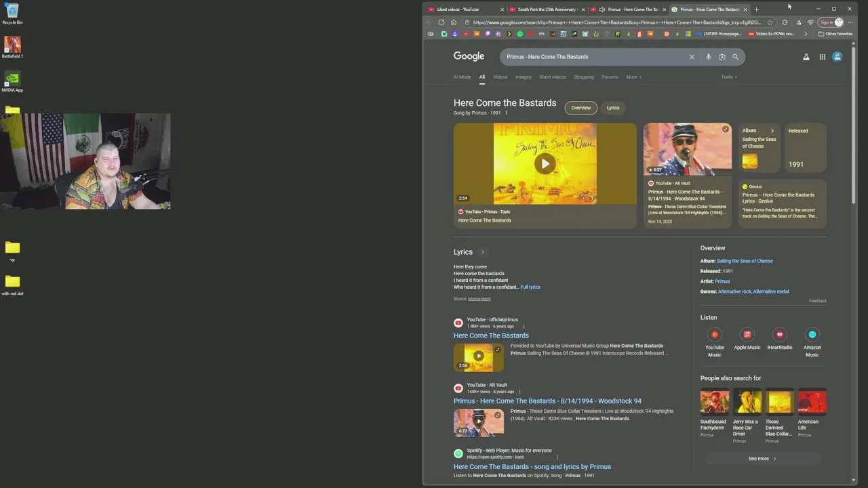
Task: Open Amazon Music listen option
Action: point(812,342)
